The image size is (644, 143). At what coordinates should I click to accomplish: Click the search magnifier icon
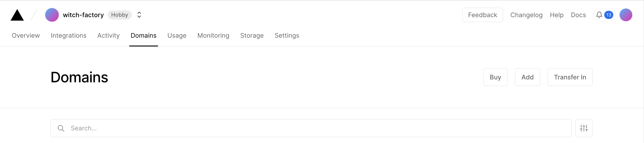61,128
